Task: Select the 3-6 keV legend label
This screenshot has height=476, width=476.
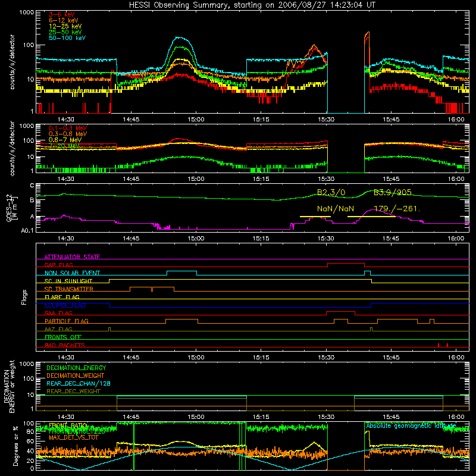Action: coord(61,14)
